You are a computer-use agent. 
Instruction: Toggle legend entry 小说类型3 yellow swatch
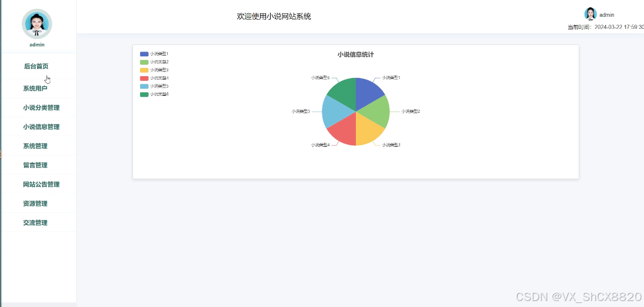click(x=144, y=70)
